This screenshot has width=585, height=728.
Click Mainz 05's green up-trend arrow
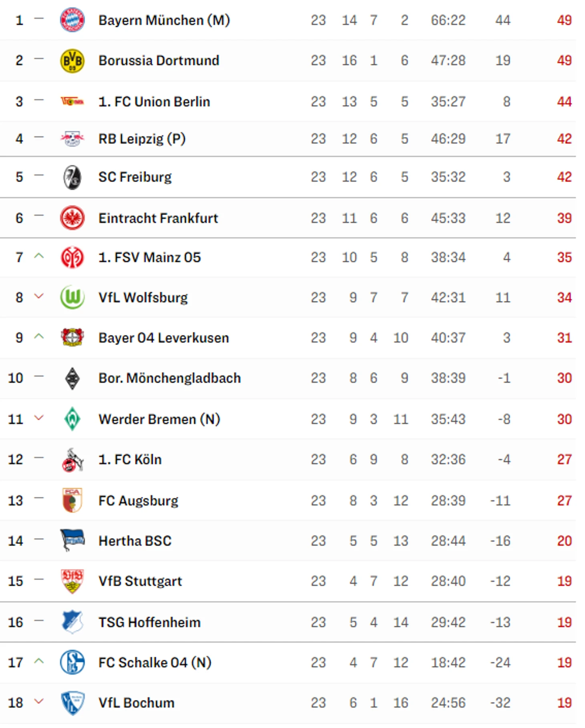click(39, 256)
